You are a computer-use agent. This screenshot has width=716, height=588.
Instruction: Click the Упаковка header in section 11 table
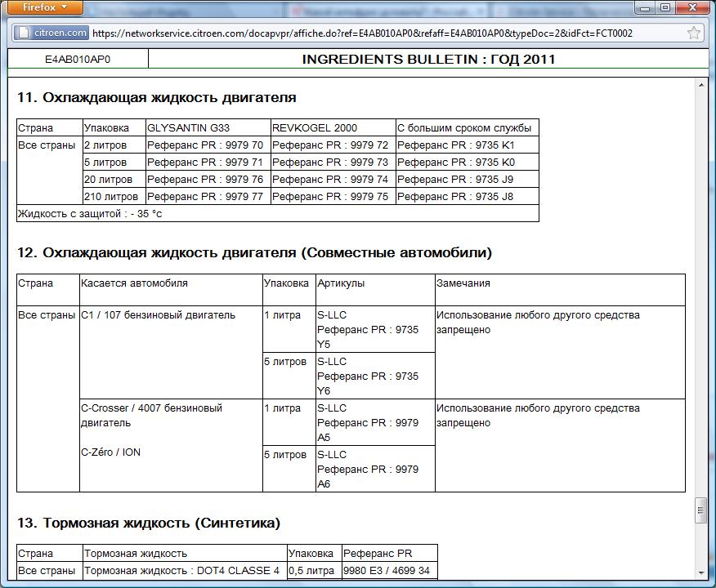coord(114,127)
